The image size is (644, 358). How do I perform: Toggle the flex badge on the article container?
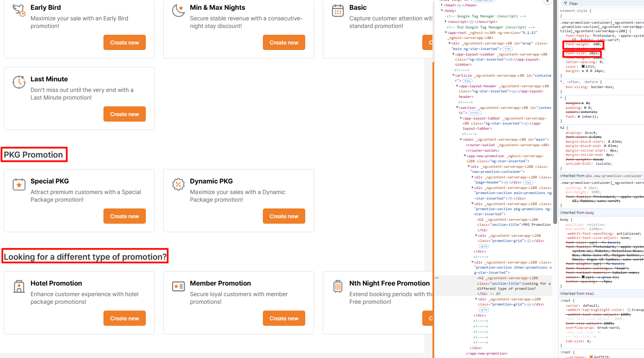click(467, 81)
